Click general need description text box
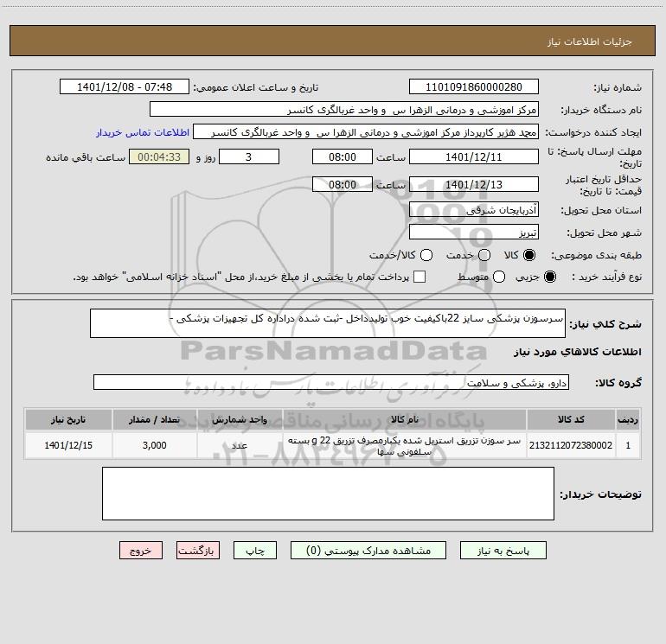666x644 pixels. click(x=328, y=323)
